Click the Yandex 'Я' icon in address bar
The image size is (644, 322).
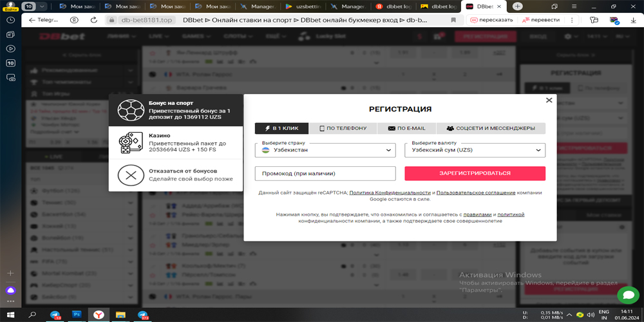click(74, 20)
